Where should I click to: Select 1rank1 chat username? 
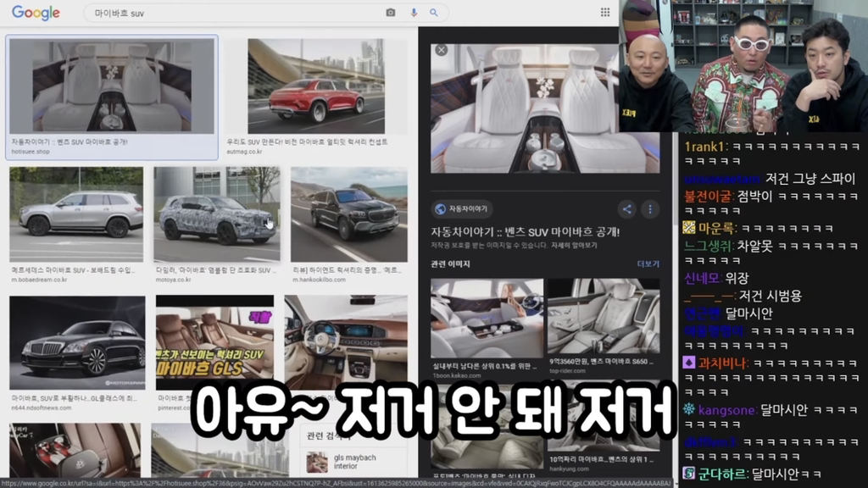pos(704,147)
